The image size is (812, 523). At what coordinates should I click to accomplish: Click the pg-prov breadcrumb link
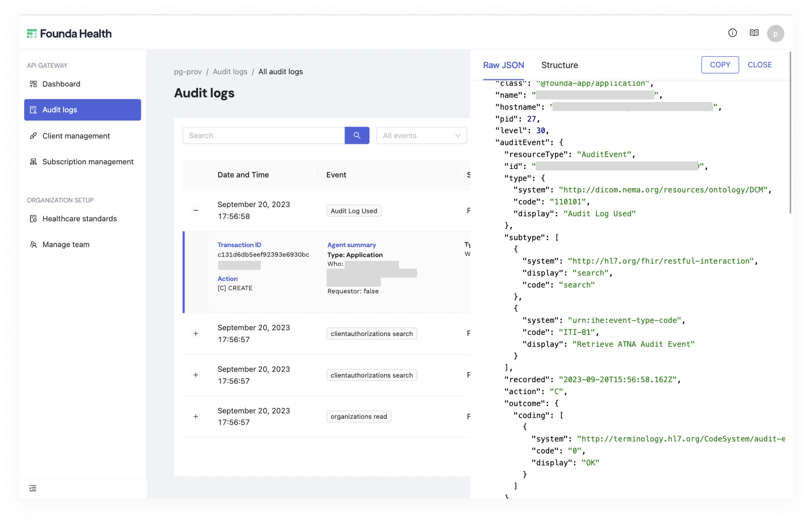188,72
